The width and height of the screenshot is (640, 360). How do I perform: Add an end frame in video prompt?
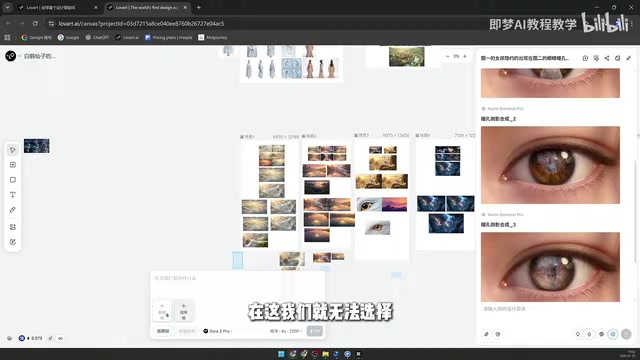(x=184, y=311)
